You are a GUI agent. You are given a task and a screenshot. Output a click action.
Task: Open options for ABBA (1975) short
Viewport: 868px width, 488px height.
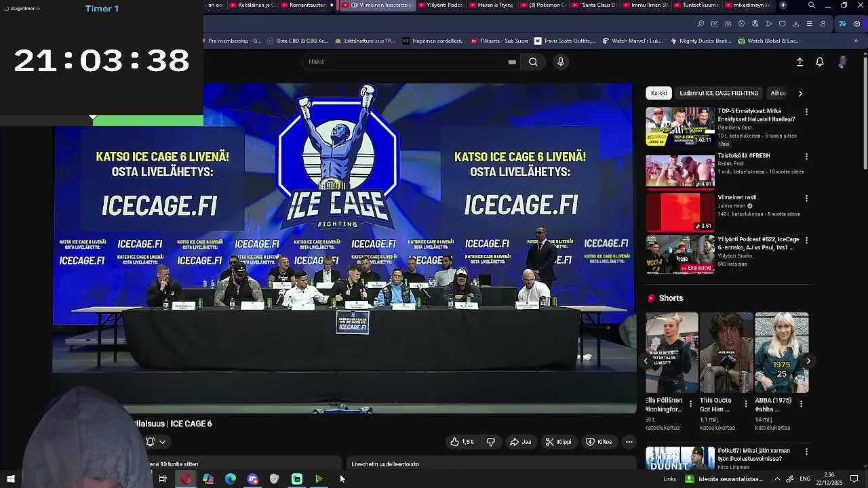pos(801,403)
